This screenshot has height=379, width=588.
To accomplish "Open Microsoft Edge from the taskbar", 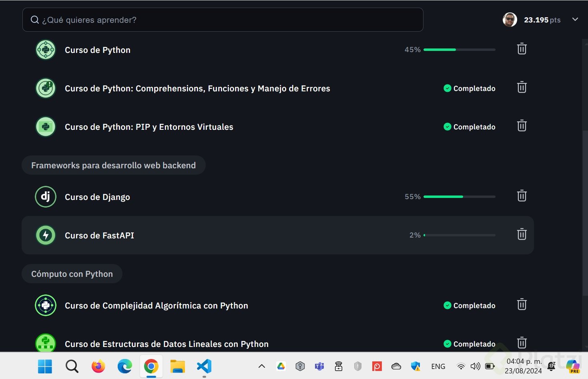I will pos(124,366).
